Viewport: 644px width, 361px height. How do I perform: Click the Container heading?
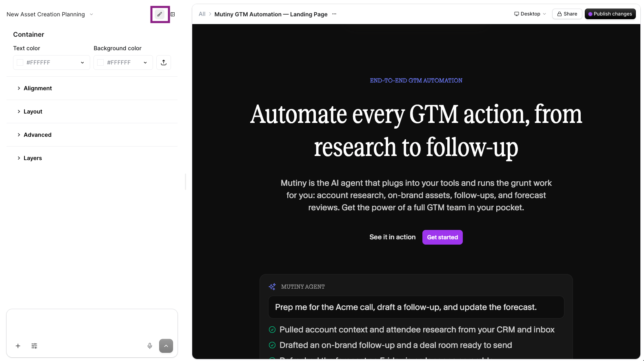click(29, 35)
